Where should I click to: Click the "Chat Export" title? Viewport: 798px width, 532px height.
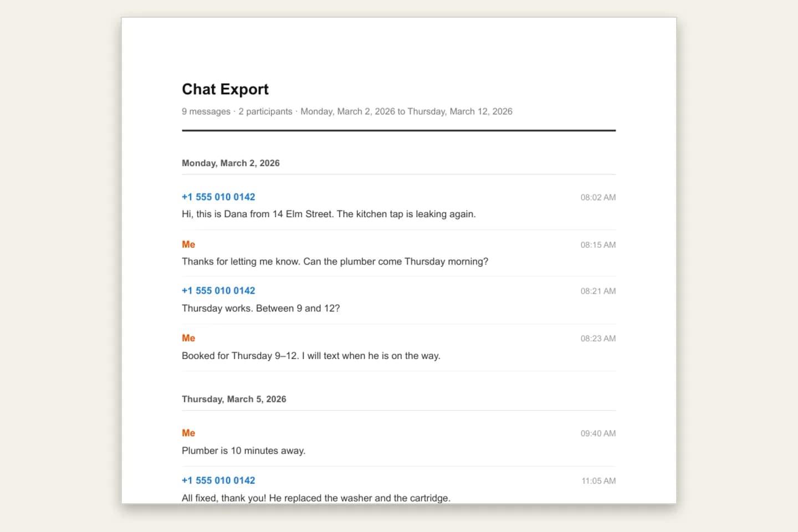(225, 89)
